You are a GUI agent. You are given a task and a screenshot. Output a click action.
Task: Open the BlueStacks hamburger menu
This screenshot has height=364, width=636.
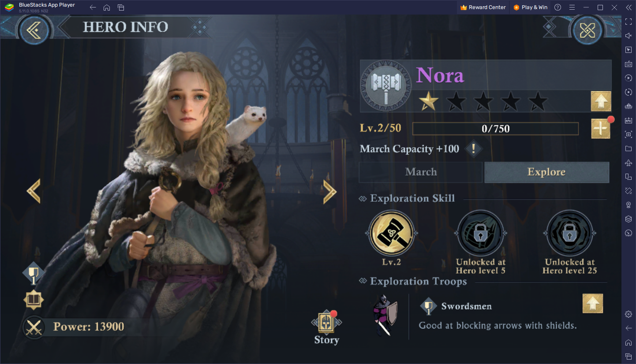(572, 7)
